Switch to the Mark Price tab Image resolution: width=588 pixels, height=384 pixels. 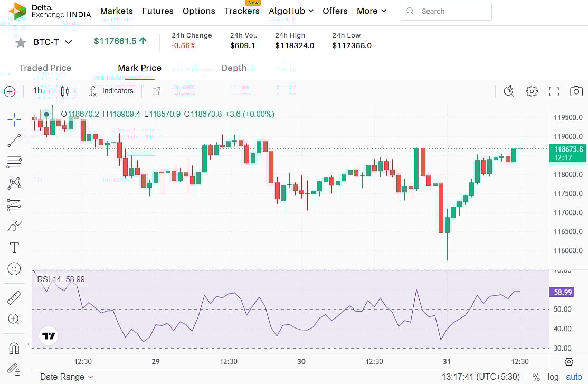139,68
